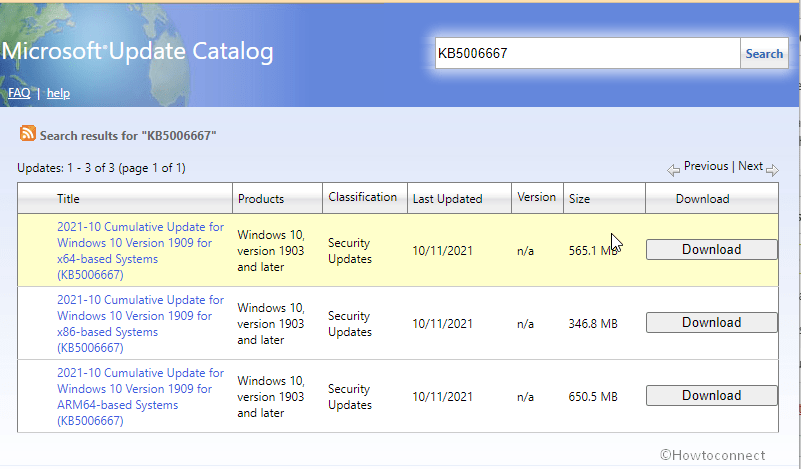Select Last Updated date in x86 row
The image size is (801, 469).
[x=442, y=324]
